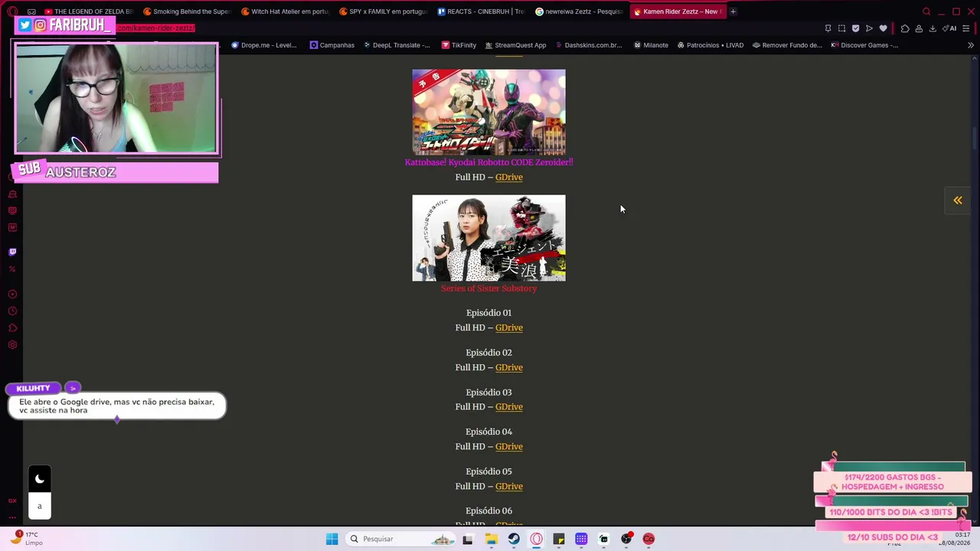Switch to Opera GX in the taskbar
The height and width of the screenshot is (551, 980).
click(536, 539)
